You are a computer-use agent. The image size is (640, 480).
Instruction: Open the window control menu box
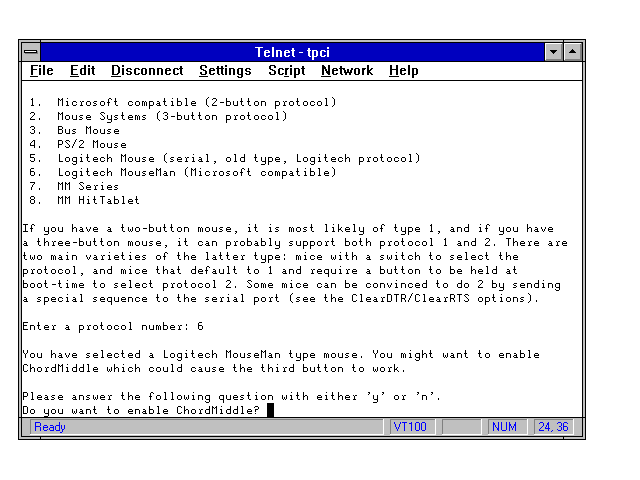(31, 51)
